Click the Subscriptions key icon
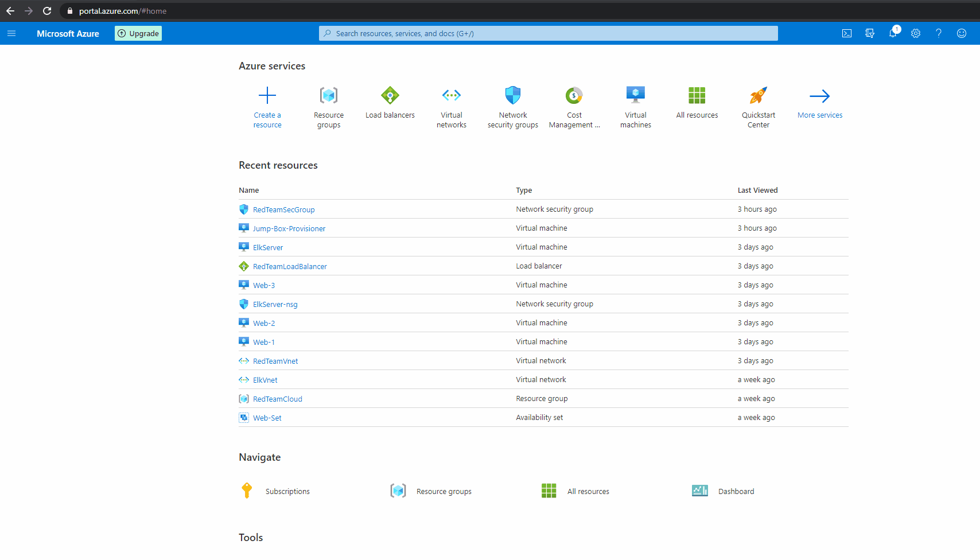 [247, 491]
